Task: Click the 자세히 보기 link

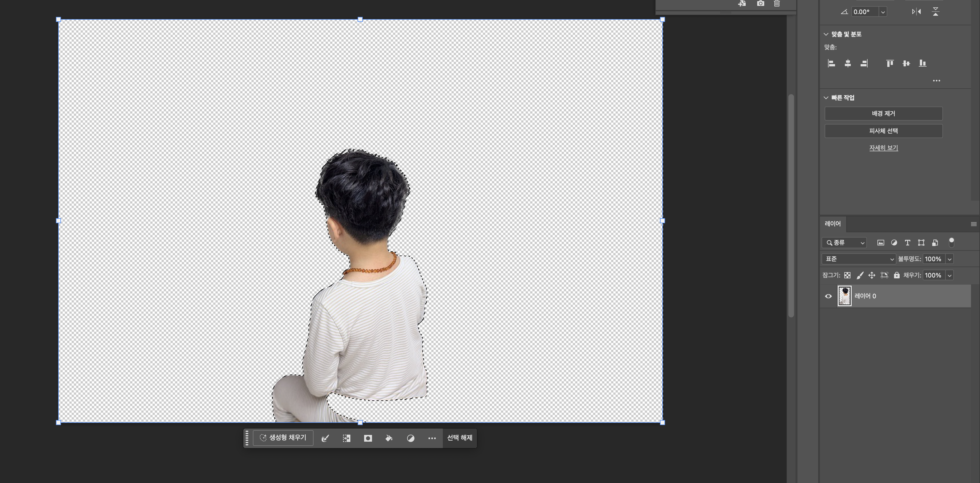Action: pos(883,148)
